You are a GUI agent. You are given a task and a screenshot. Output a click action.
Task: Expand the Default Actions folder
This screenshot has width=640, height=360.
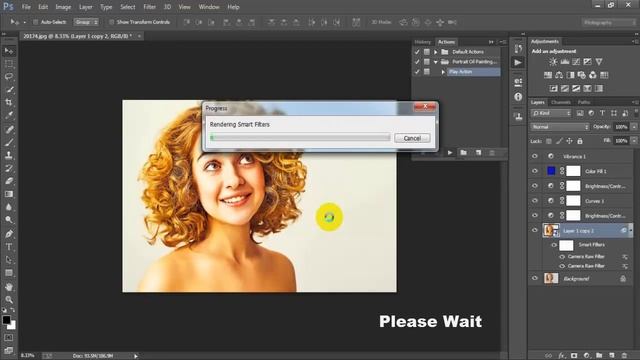click(436, 52)
